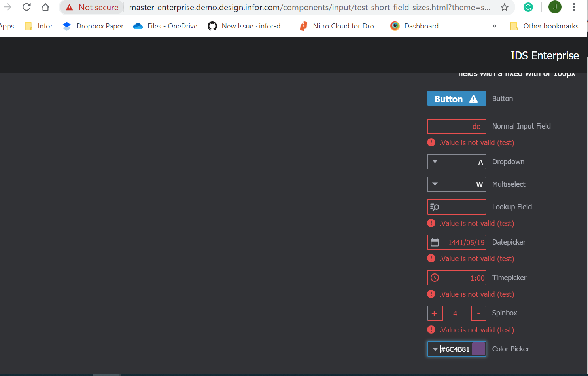The height and width of the screenshot is (376, 588).
Task: Bookmark this page with the star icon
Action: pyautogui.click(x=505, y=7)
